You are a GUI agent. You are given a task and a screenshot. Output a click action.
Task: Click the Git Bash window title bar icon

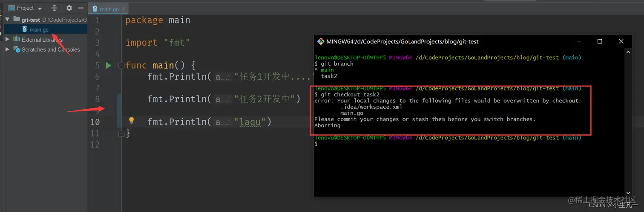pos(321,41)
